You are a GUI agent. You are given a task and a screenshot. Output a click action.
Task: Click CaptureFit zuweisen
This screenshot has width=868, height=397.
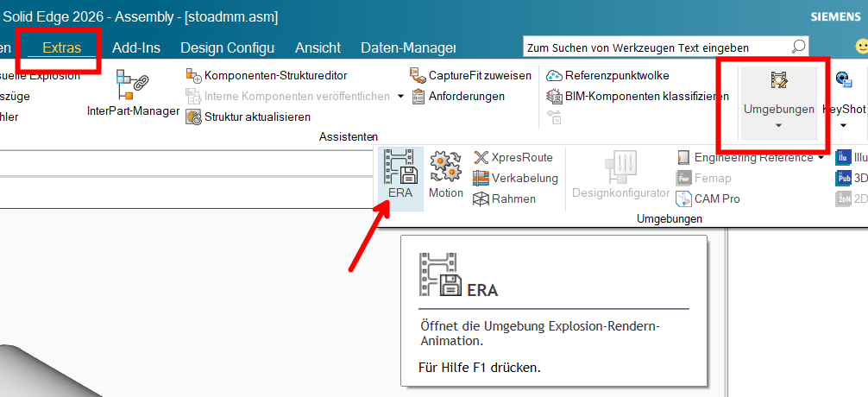pos(470,75)
